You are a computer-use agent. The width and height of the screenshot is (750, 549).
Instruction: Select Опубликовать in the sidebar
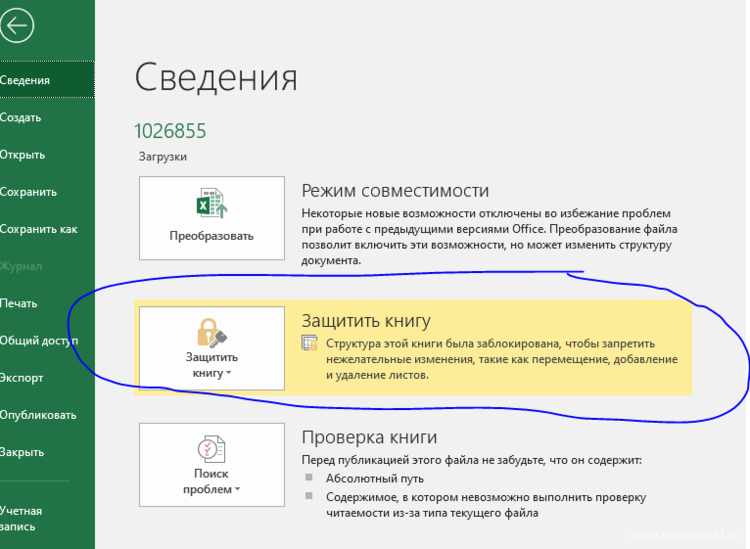click(47, 415)
